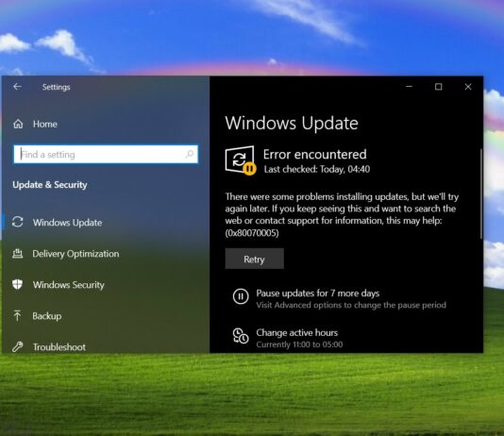The width and height of the screenshot is (504, 436).
Task: Open Change active hours option
Action: [x=297, y=332]
